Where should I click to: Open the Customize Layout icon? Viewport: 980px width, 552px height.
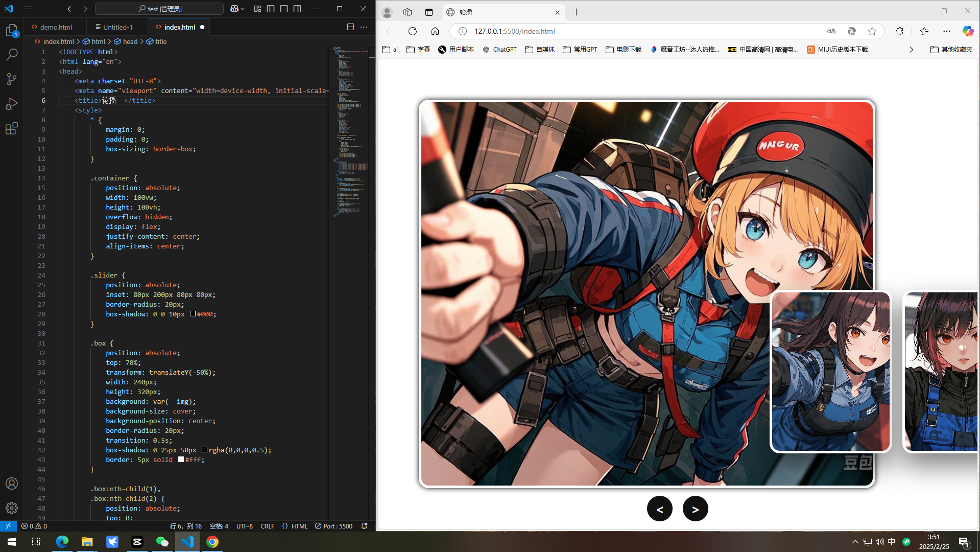click(x=257, y=9)
